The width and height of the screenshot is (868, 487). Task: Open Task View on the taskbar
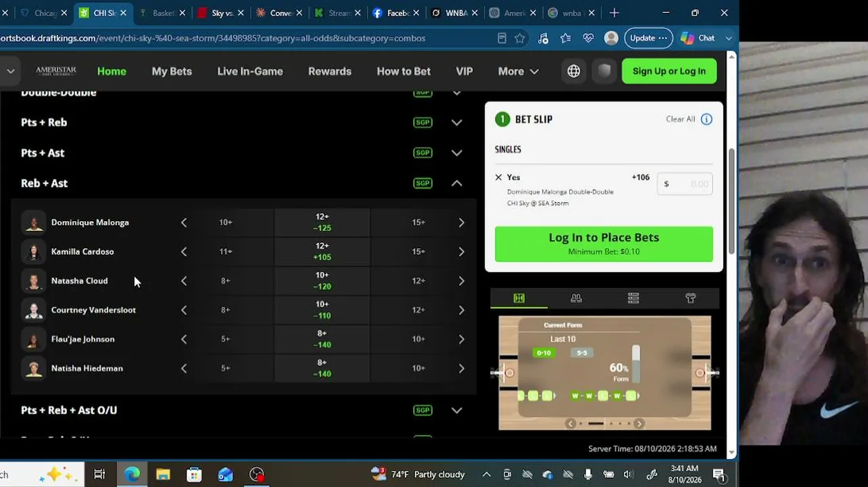(x=99, y=475)
